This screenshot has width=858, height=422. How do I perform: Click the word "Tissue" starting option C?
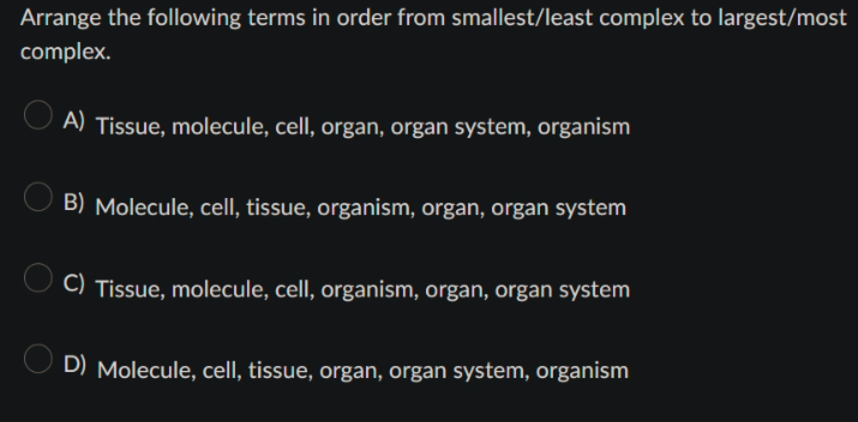coord(131,290)
